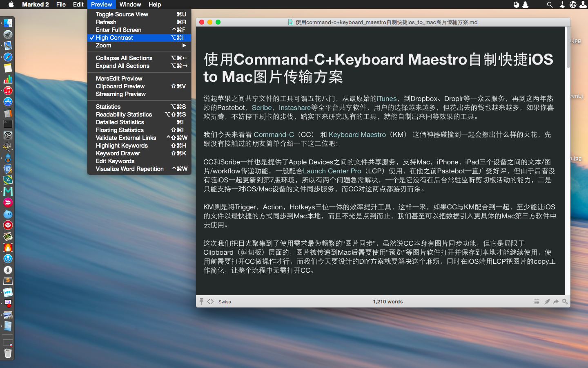Open the flame app icon in the Dock

pos(8,247)
